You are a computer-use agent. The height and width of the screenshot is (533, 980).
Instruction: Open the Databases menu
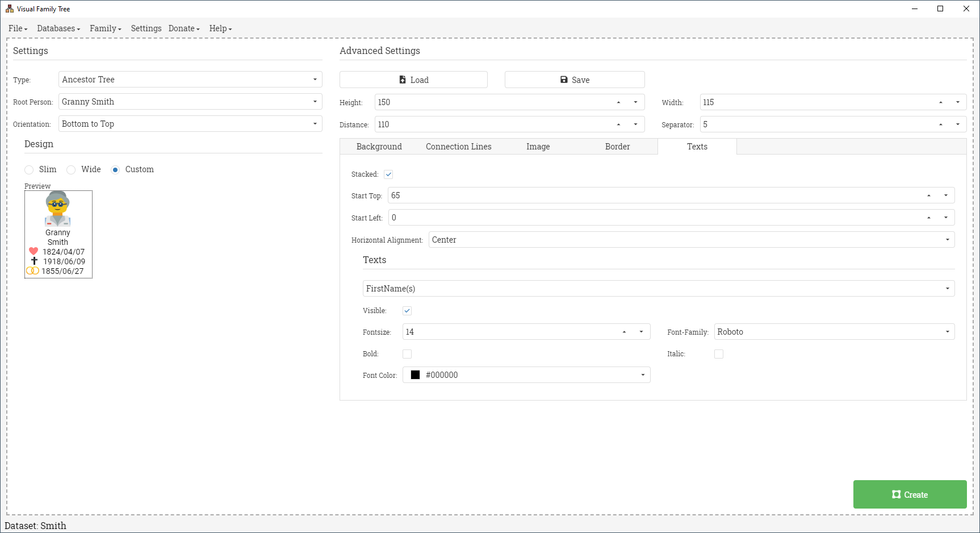58,28
